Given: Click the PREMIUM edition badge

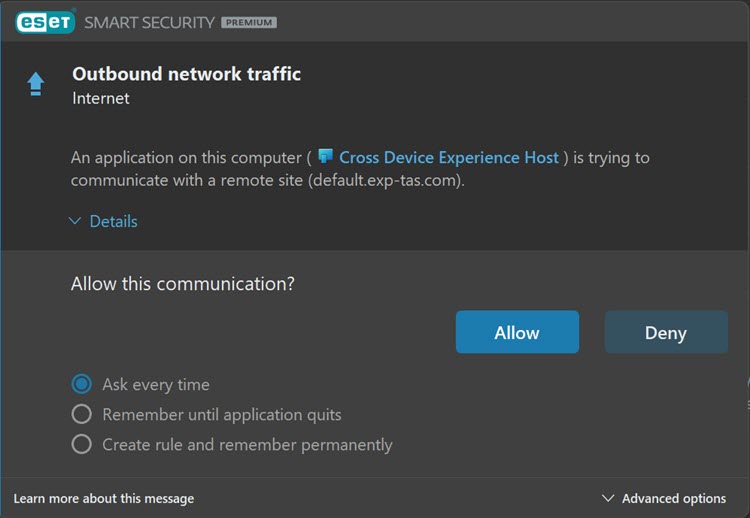Looking at the screenshot, I should (x=249, y=22).
